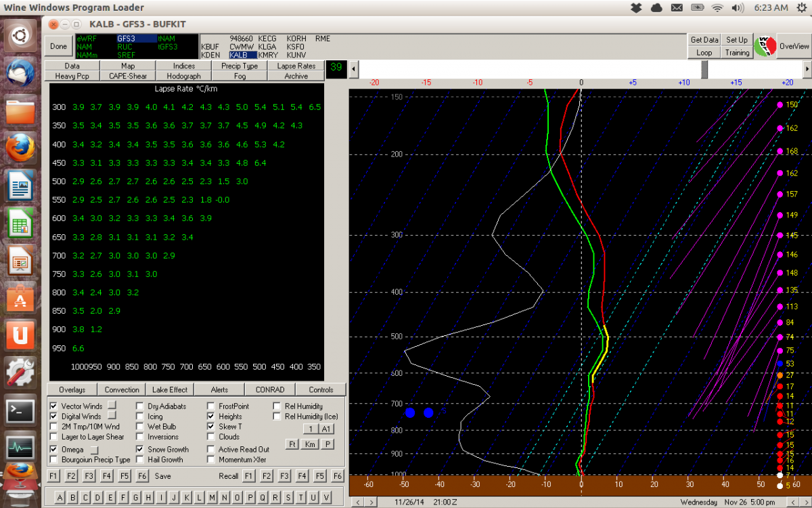Screen dimensions: 812x508
Task: Step back with the bottom-left arrow button
Action: [359, 502]
